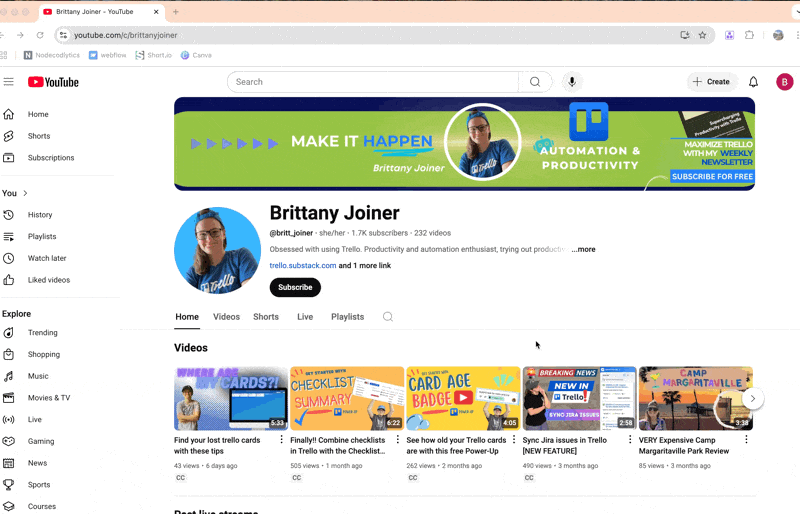
Task: Switch to the channel Live tab
Action: (x=305, y=317)
